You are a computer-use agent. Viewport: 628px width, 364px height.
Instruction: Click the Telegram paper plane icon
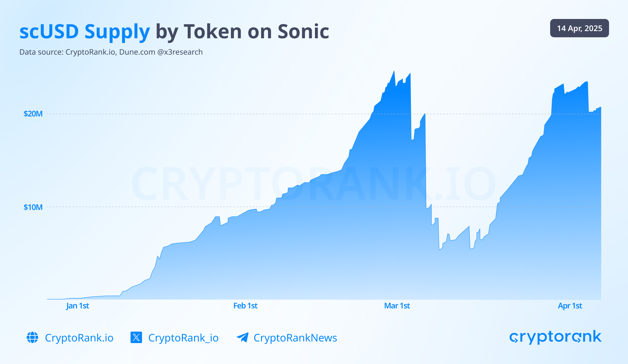243,338
